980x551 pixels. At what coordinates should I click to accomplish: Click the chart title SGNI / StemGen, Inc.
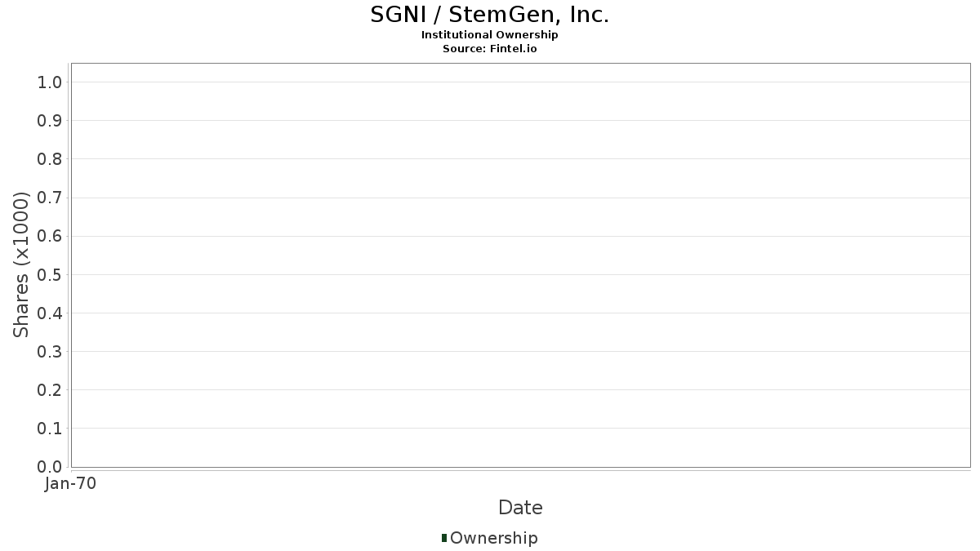490,15
